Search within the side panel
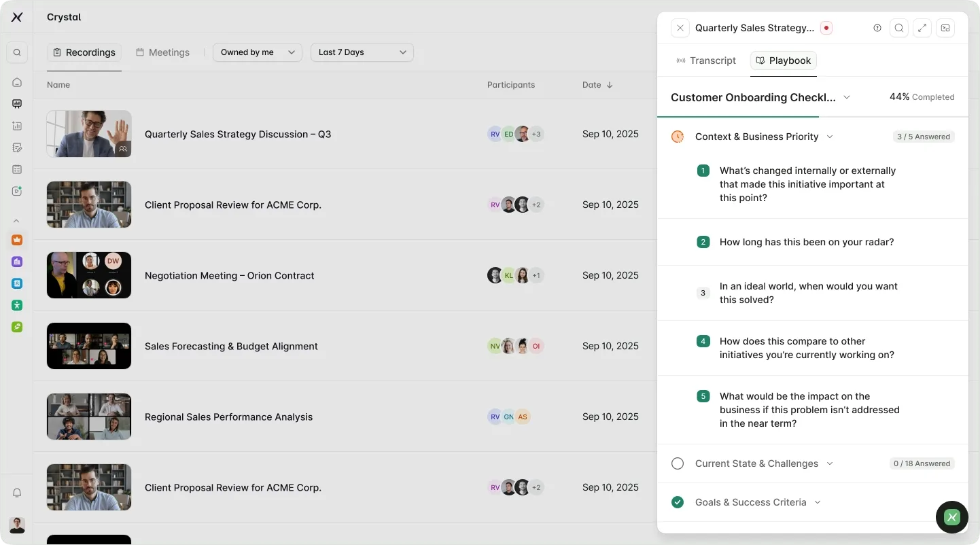The image size is (980, 545). (898, 28)
